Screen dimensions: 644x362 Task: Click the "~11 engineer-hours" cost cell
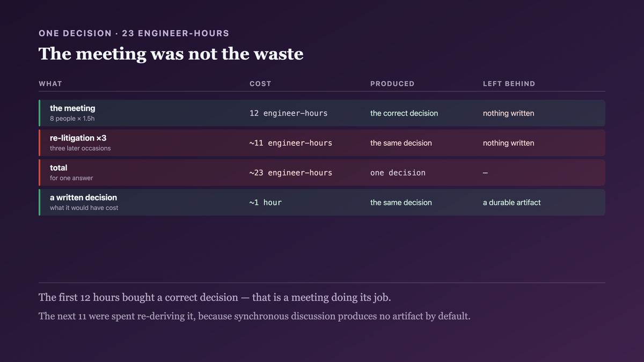[290, 143]
